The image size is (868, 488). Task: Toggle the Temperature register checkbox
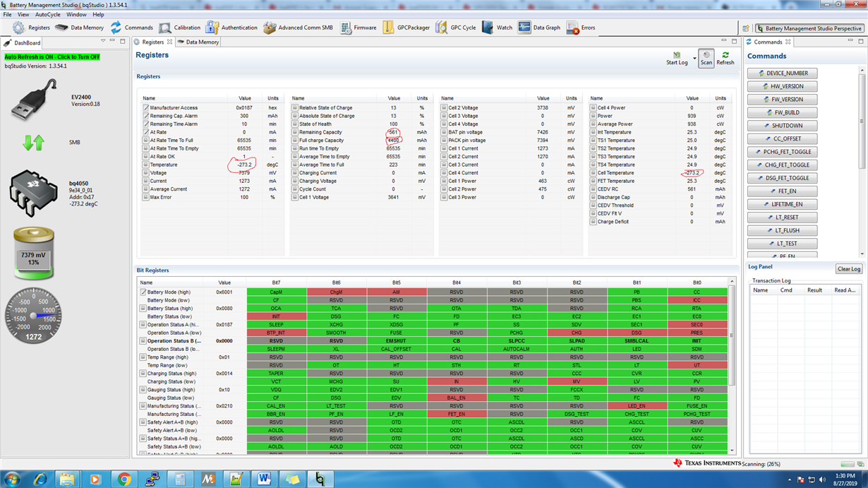coord(145,165)
